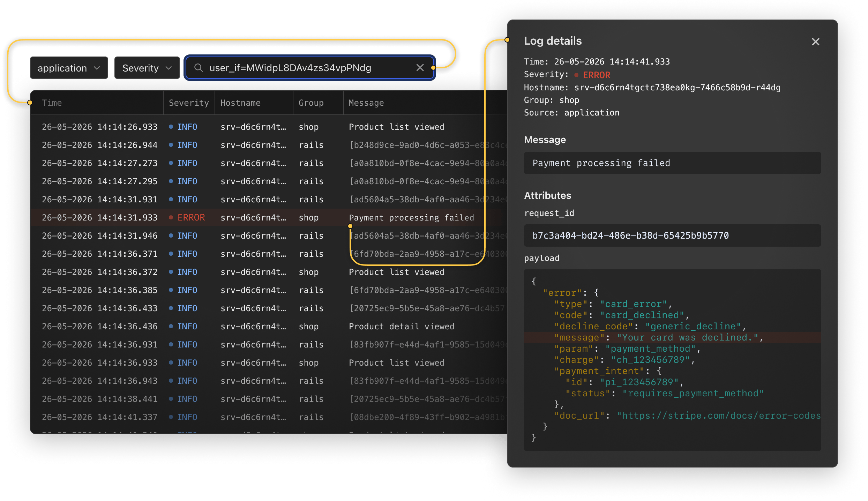Image resolution: width=868 pixels, height=501 pixels.
Task: Click the Payment processing failed table message
Action: pyautogui.click(x=411, y=217)
